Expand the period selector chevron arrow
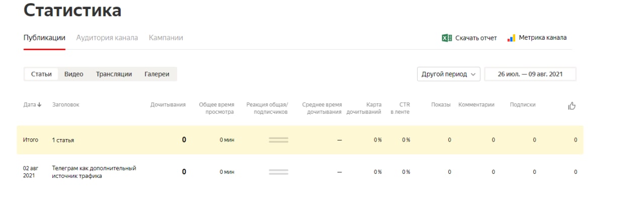 click(473, 75)
